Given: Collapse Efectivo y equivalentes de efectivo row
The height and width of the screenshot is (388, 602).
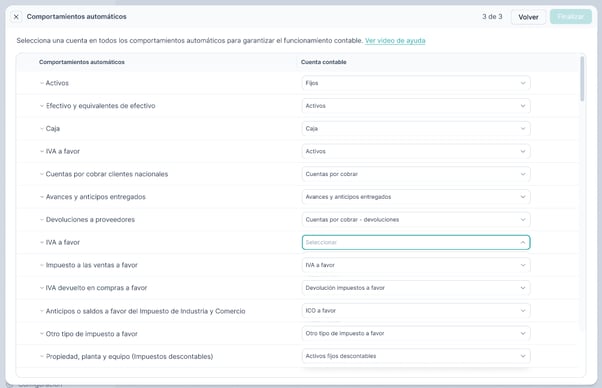Looking at the screenshot, I should pos(41,106).
